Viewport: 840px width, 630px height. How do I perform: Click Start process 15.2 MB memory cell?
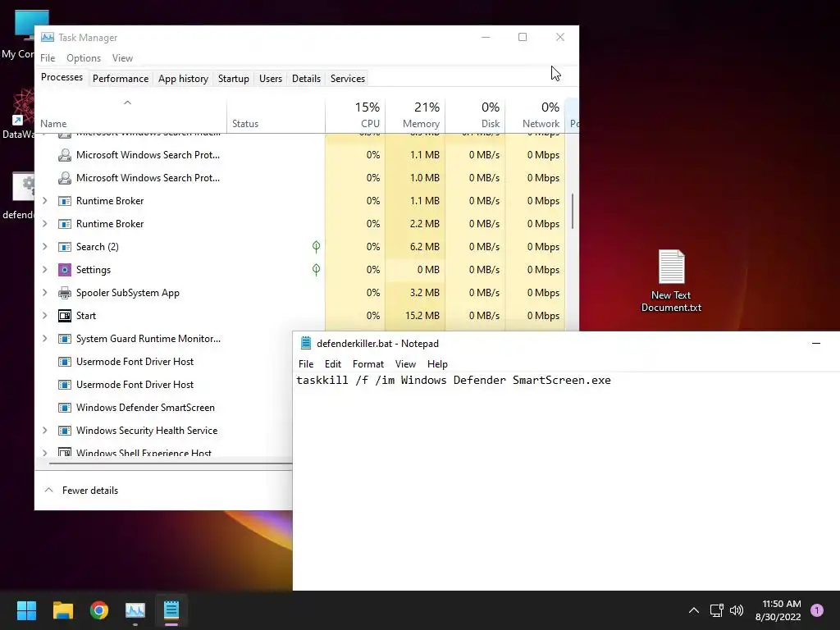415,316
